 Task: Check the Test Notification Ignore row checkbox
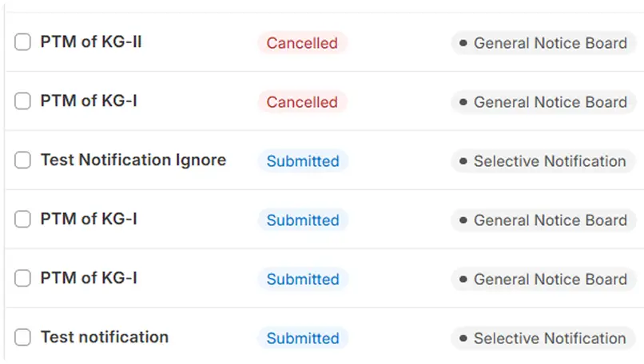click(23, 160)
